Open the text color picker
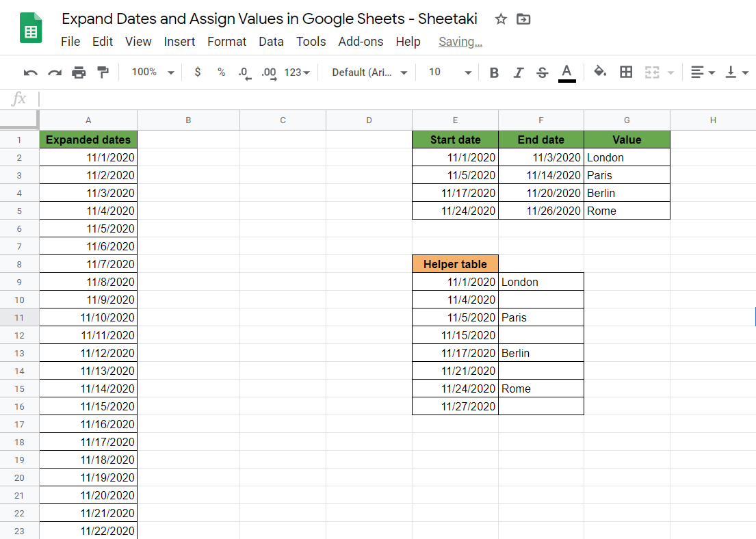This screenshot has height=539, width=756. pos(566,72)
